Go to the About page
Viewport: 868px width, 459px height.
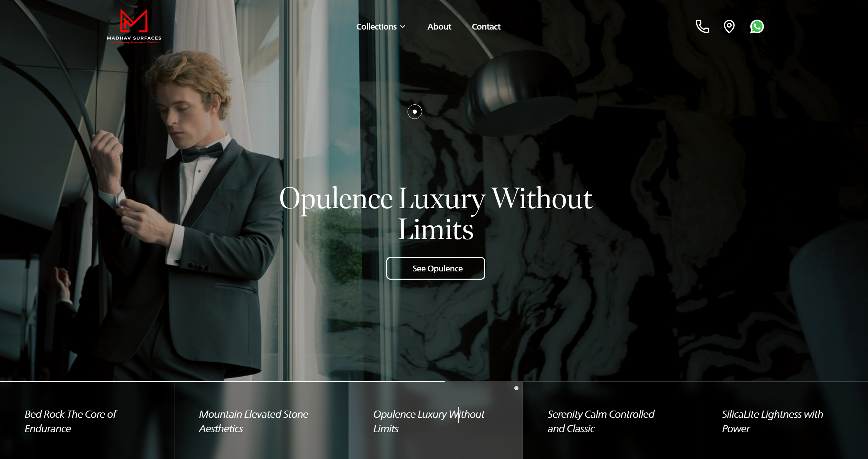tap(439, 26)
